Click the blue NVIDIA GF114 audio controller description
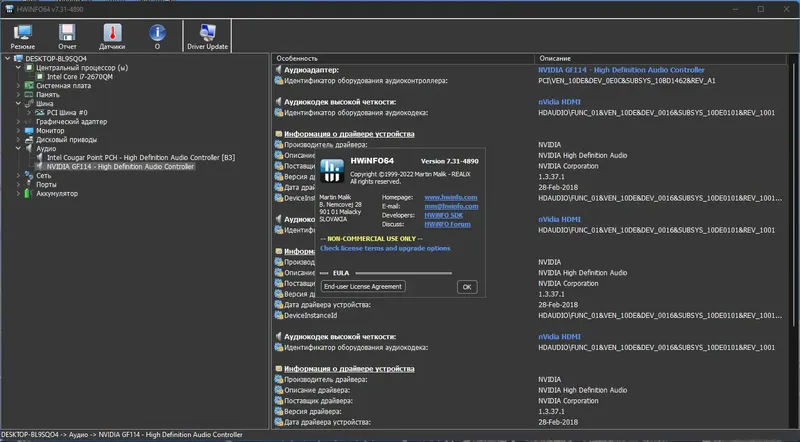This screenshot has width=800, height=442. pos(621,70)
